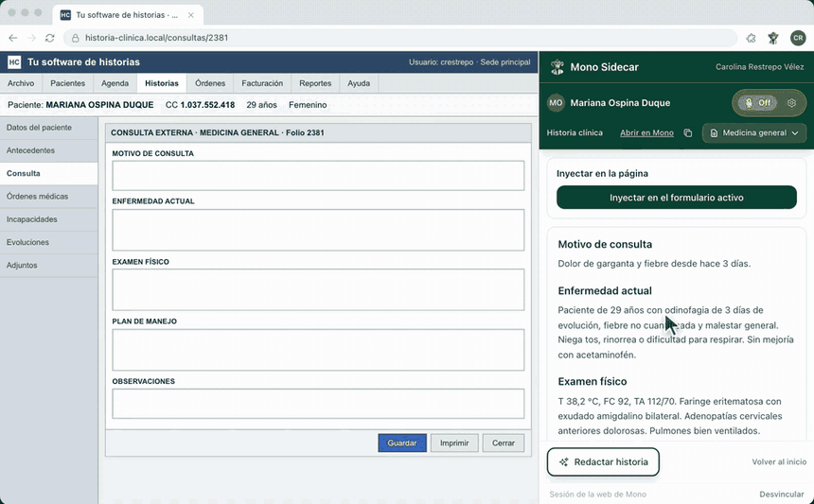This screenshot has height=504, width=814.
Task: Click the Tu software de historias browser tab
Action: [x=128, y=15]
